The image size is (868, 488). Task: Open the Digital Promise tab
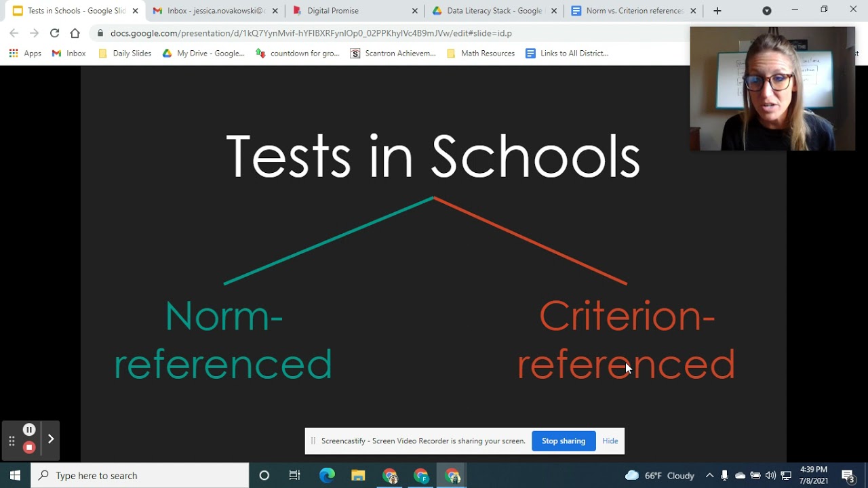tap(353, 11)
